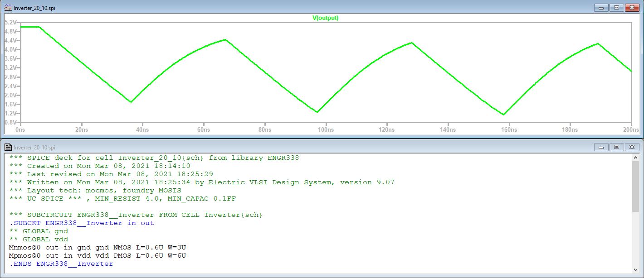Click the netlist scrollbar down arrow

coord(636,270)
